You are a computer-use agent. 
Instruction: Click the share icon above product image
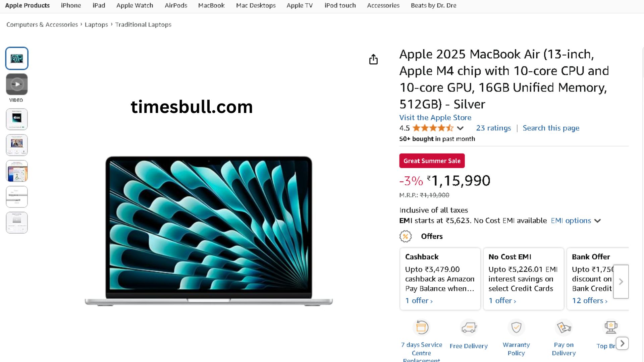[x=373, y=59]
